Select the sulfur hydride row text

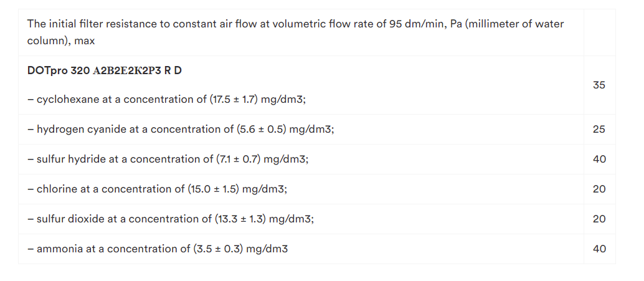click(x=168, y=160)
